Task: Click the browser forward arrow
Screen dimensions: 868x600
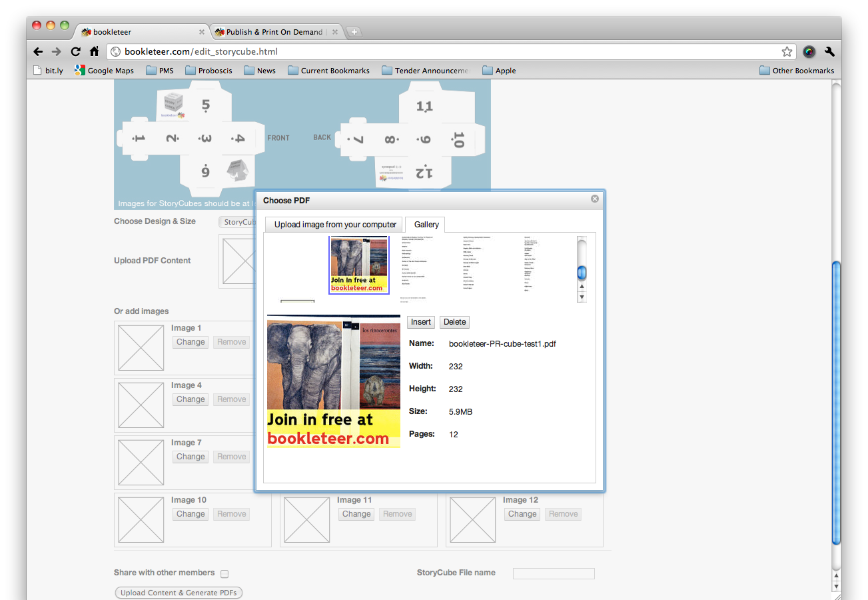Action: click(57, 51)
